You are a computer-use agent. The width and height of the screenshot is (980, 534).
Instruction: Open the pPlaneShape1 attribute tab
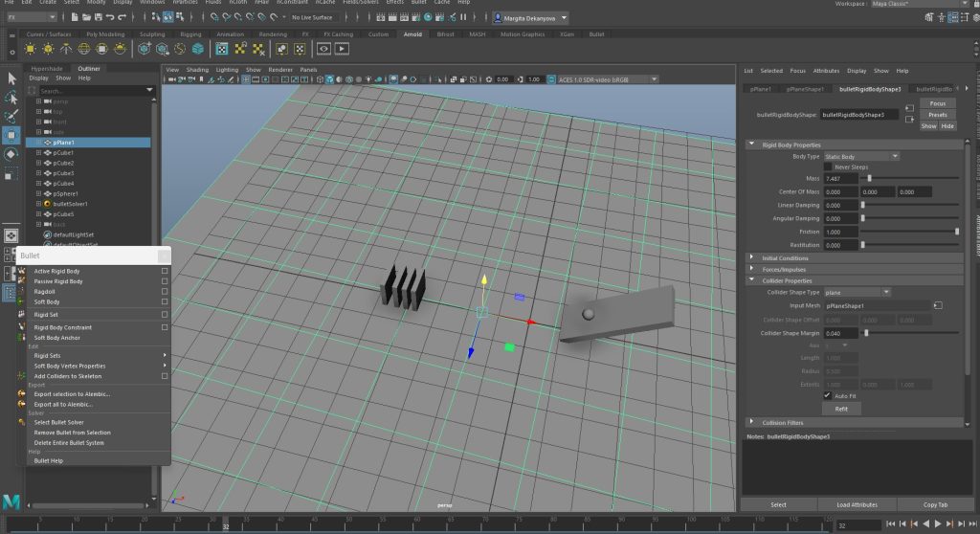pos(804,89)
